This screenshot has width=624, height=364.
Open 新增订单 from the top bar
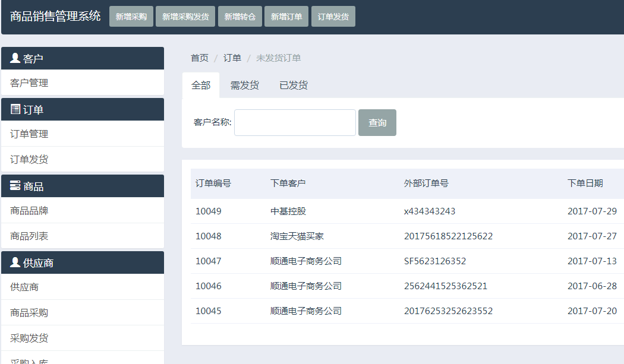[x=286, y=17]
